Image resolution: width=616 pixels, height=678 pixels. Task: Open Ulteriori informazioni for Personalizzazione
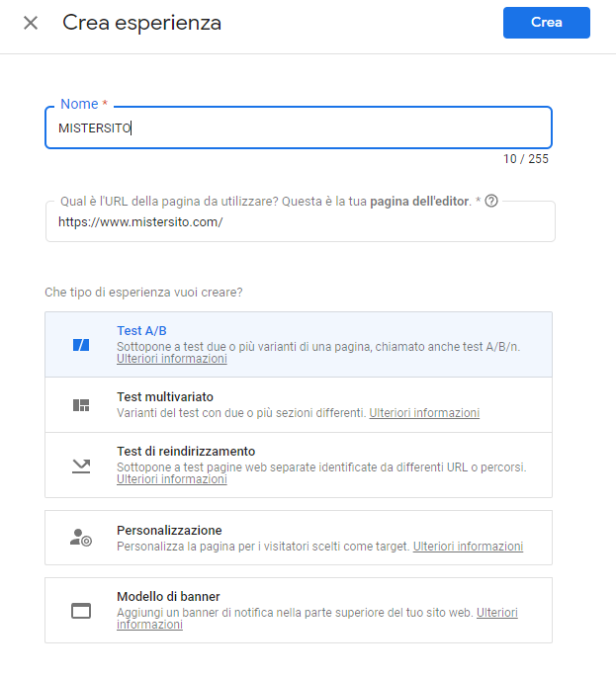click(x=468, y=547)
